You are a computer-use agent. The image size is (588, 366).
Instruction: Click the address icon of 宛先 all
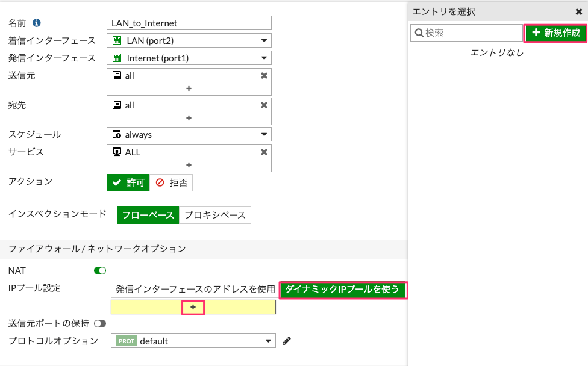tap(117, 105)
